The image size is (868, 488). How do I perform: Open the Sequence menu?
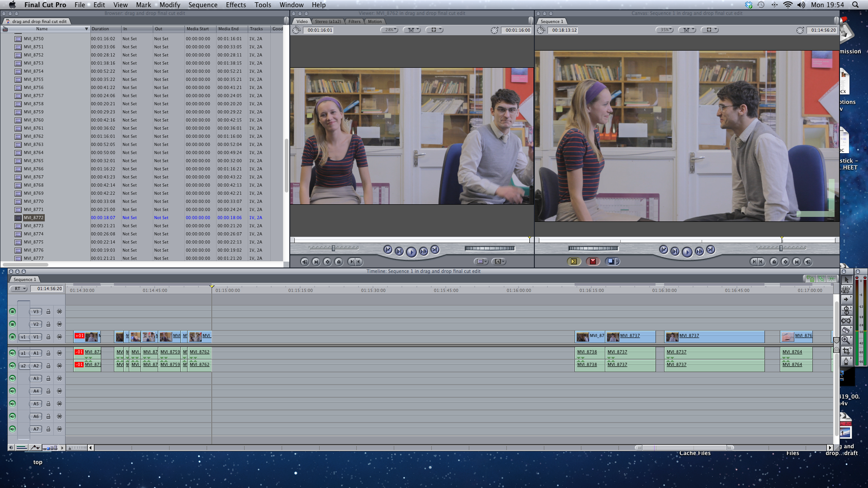click(x=203, y=5)
